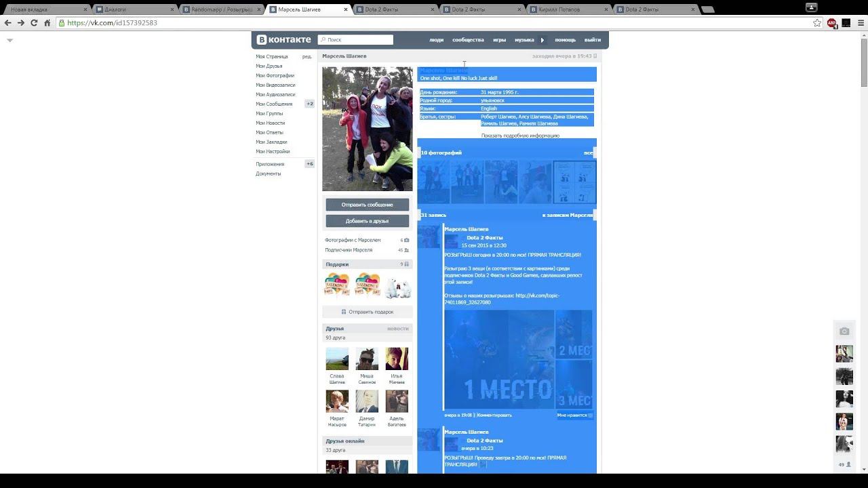The image size is (868, 488).
Task: Click the AdBlock extension icon
Action: coord(832,22)
